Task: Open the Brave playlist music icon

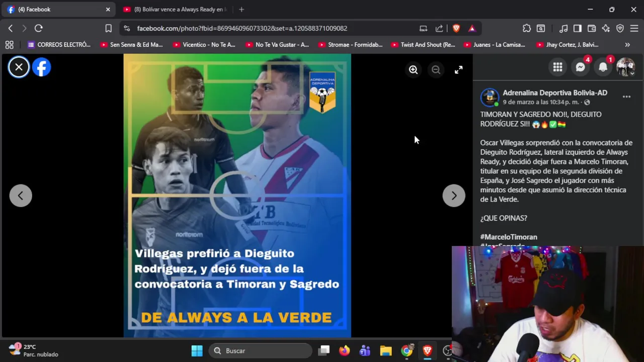Action: pyautogui.click(x=563, y=28)
